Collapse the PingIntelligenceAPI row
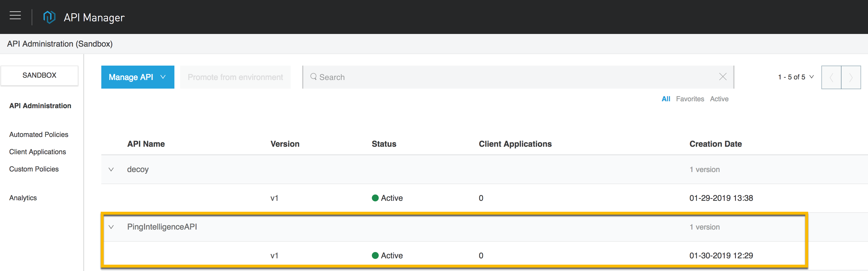868x271 pixels. click(111, 227)
